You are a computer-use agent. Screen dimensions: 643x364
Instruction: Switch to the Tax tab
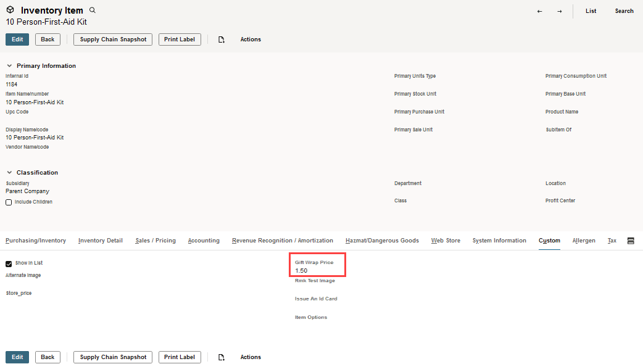(612, 241)
